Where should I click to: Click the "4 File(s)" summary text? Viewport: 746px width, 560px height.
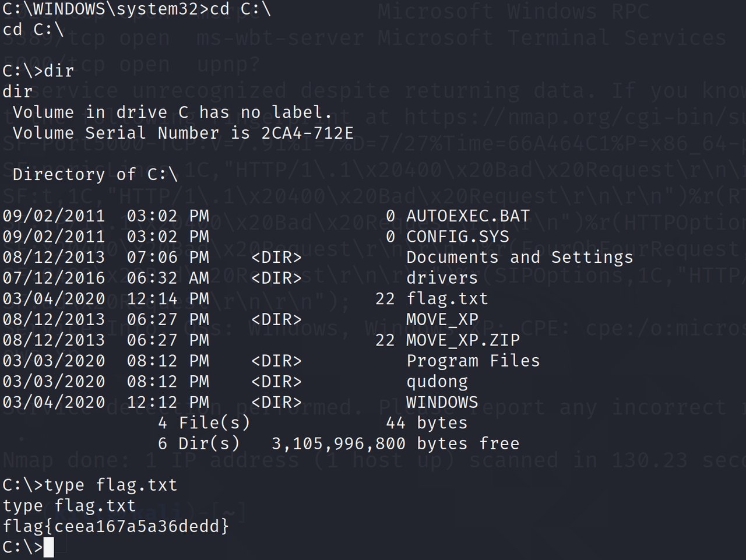[x=204, y=423]
